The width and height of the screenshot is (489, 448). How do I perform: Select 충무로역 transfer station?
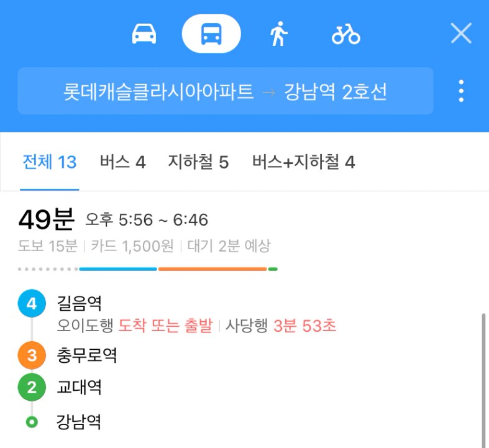(87, 355)
